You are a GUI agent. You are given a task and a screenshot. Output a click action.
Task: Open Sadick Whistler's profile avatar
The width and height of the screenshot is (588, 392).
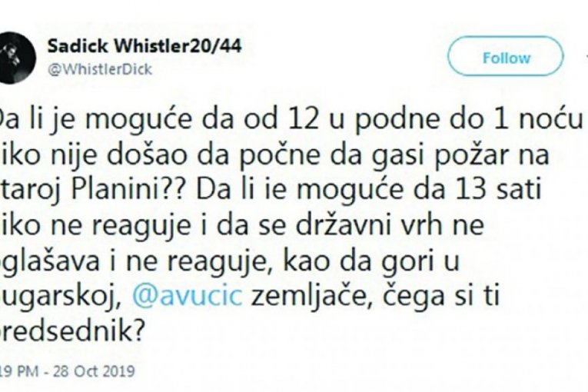pos(15,58)
